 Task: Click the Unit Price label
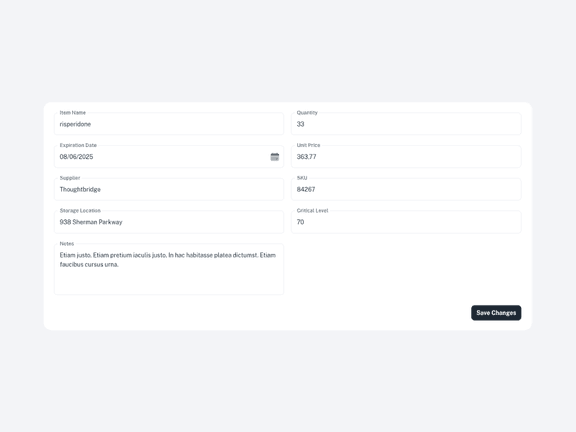pos(308,145)
